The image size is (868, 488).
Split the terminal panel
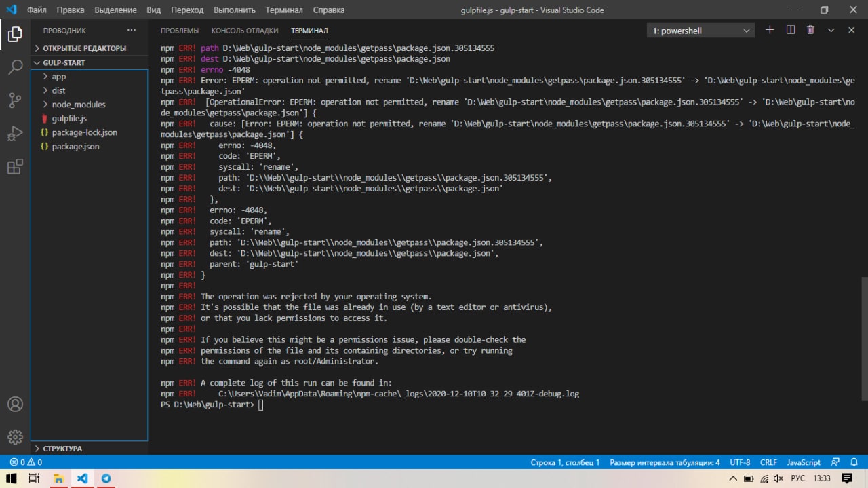tap(790, 30)
